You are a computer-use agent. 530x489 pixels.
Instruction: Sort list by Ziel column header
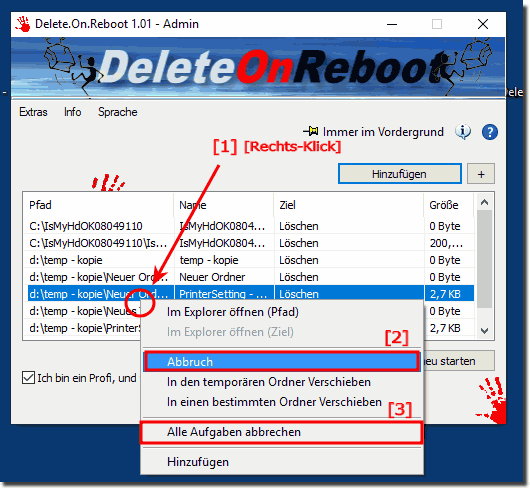coord(348,205)
